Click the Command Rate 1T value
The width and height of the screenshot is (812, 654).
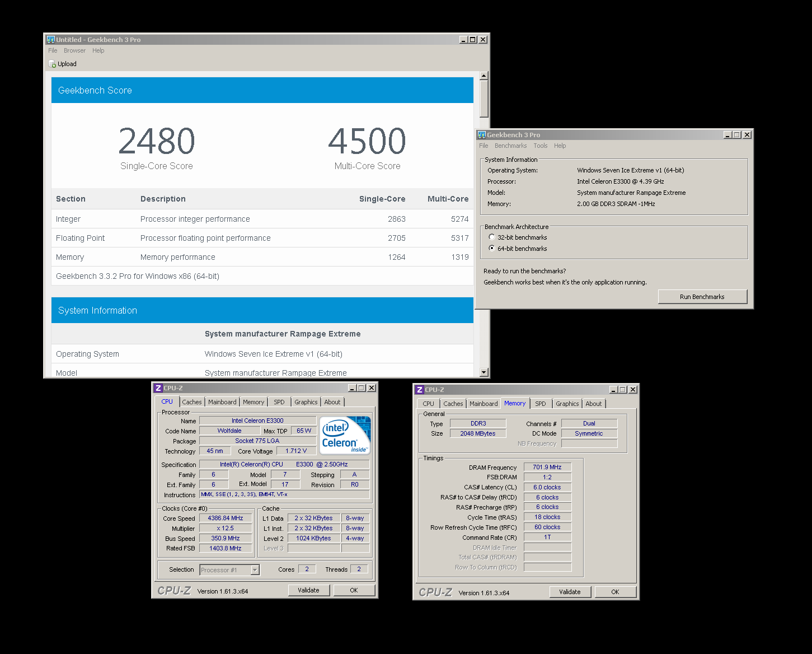(547, 537)
